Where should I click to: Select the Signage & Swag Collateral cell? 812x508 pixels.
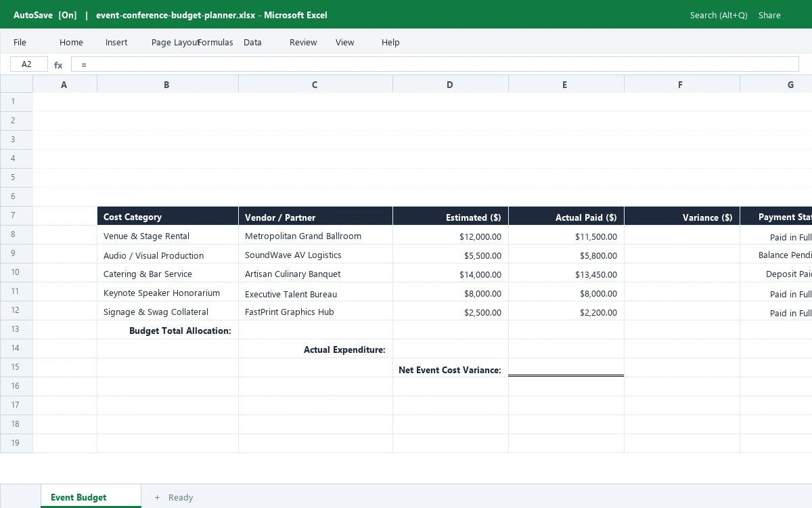168,311
